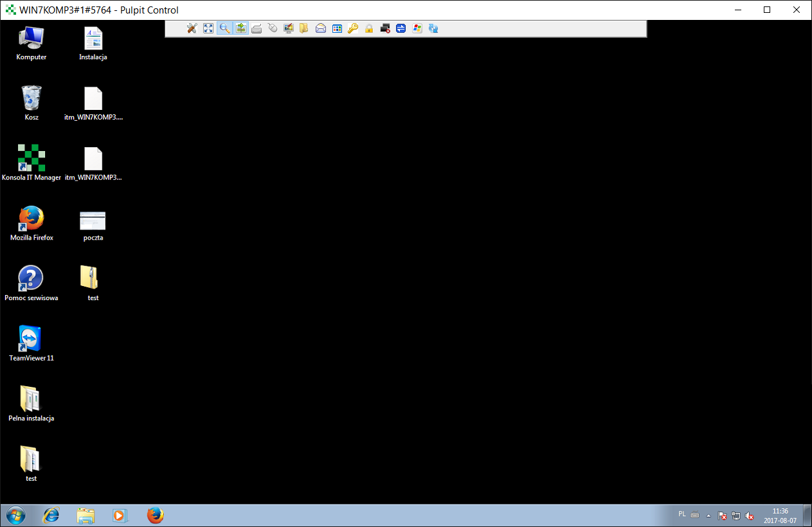The image size is (812, 527).
Task: Toggle the magnifier zoom tool
Action: click(x=224, y=28)
